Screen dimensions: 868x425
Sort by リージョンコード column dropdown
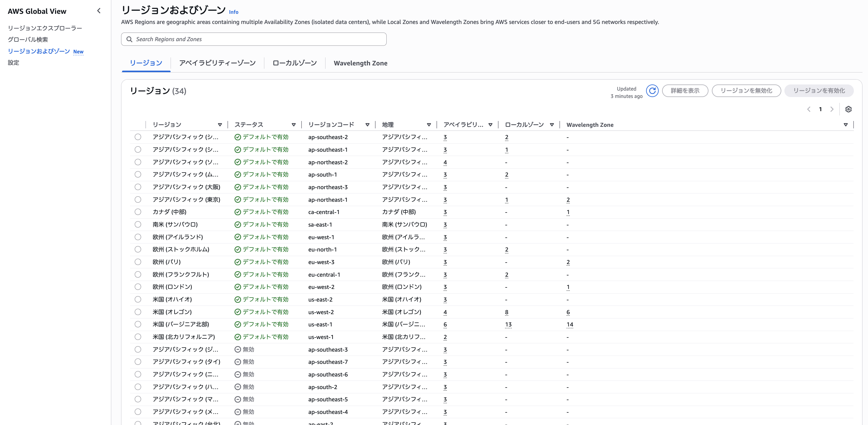[367, 125]
